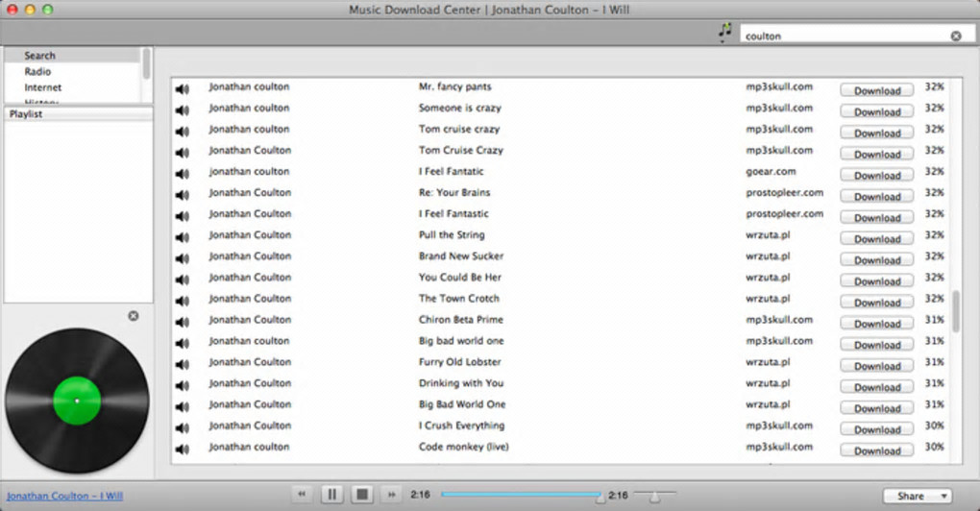Click the vinyl record artwork
This screenshot has width=980, height=511.
coord(77,401)
